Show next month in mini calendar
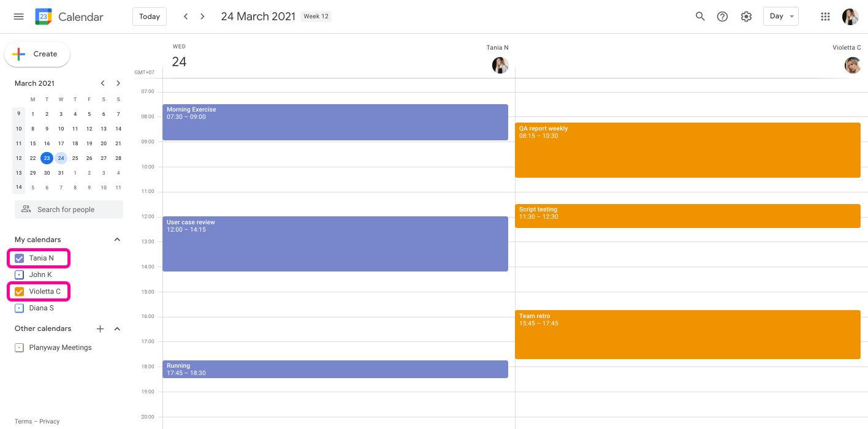 pyautogui.click(x=118, y=83)
